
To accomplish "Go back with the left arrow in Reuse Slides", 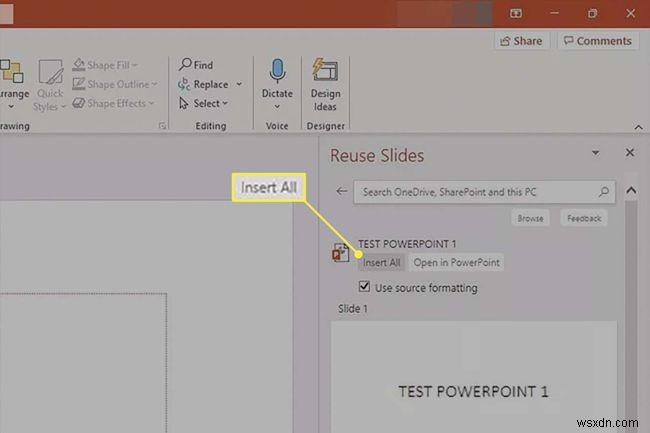I will 342,191.
